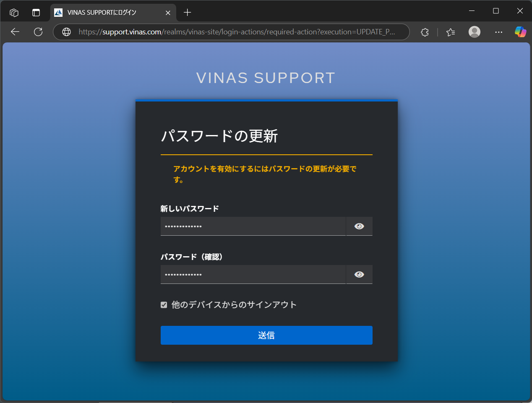The height and width of the screenshot is (403, 532).
Task: Click the パスワードの更新 heading
Action: pyautogui.click(x=219, y=136)
